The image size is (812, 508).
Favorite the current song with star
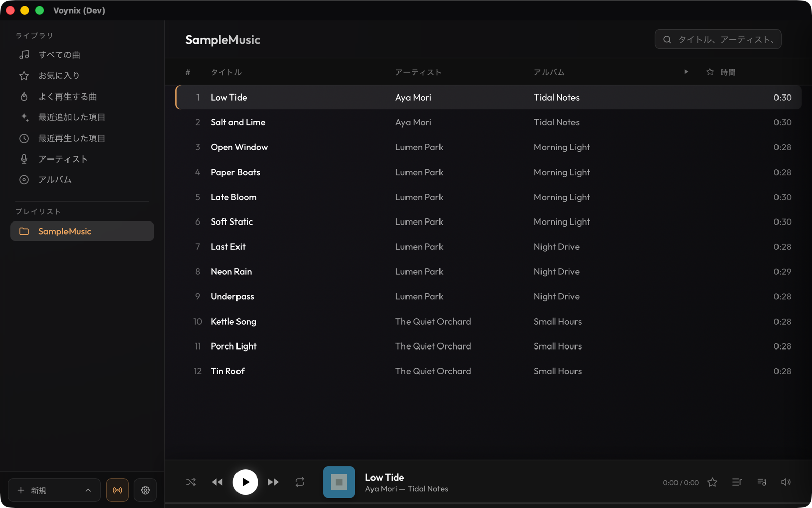tap(713, 482)
